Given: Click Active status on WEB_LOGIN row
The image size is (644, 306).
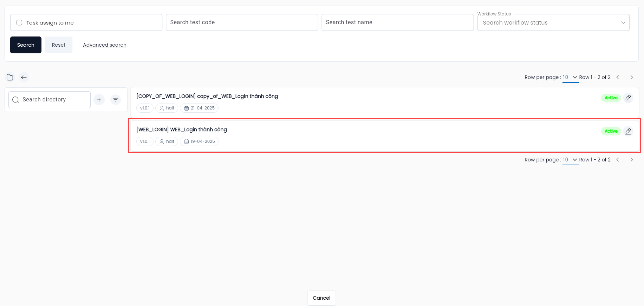Looking at the screenshot, I should [611, 131].
